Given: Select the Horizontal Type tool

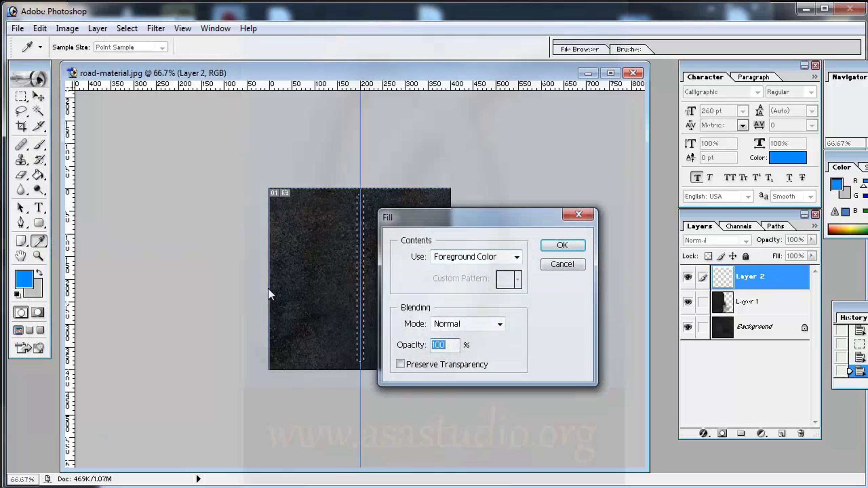Looking at the screenshot, I should pos(38,207).
